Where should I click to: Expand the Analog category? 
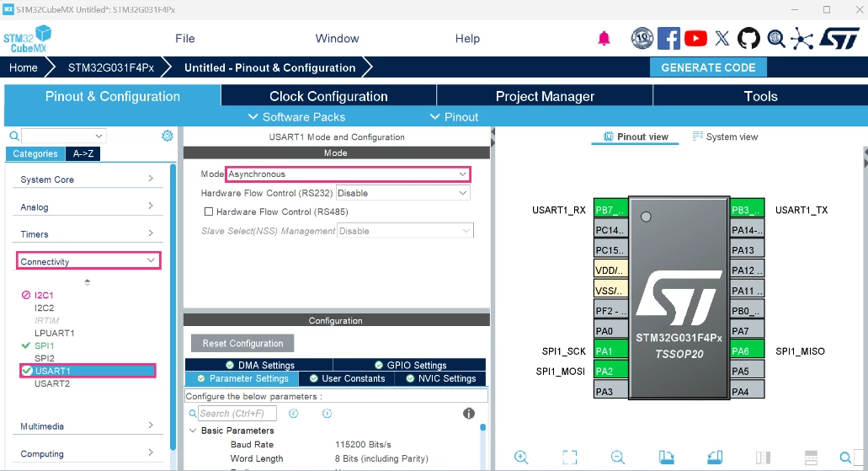tap(88, 206)
